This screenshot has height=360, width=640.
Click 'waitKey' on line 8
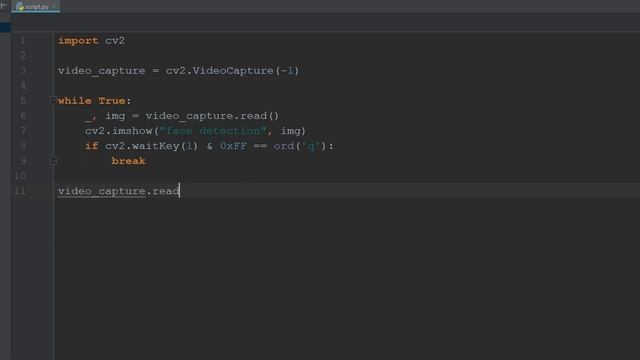(x=156, y=146)
